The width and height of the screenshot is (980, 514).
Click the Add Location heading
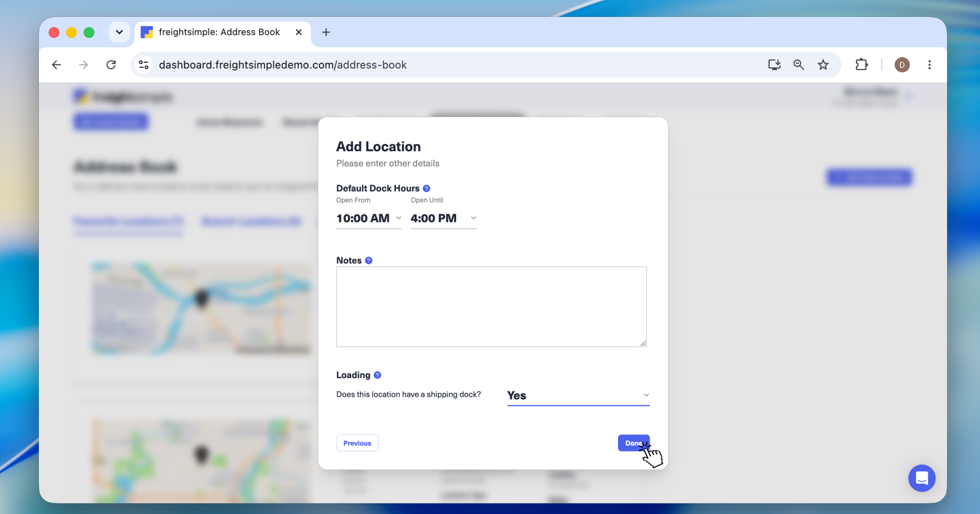pyautogui.click(x=378, y=146)
